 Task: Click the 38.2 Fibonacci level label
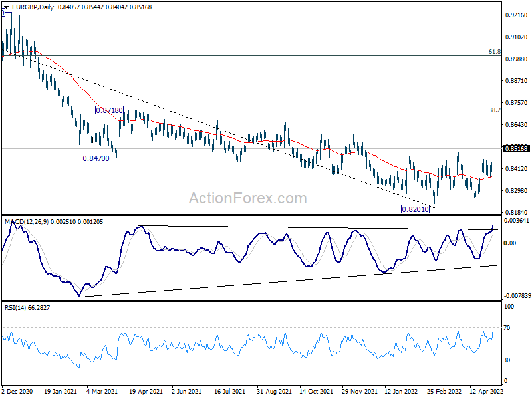(494, 110)
